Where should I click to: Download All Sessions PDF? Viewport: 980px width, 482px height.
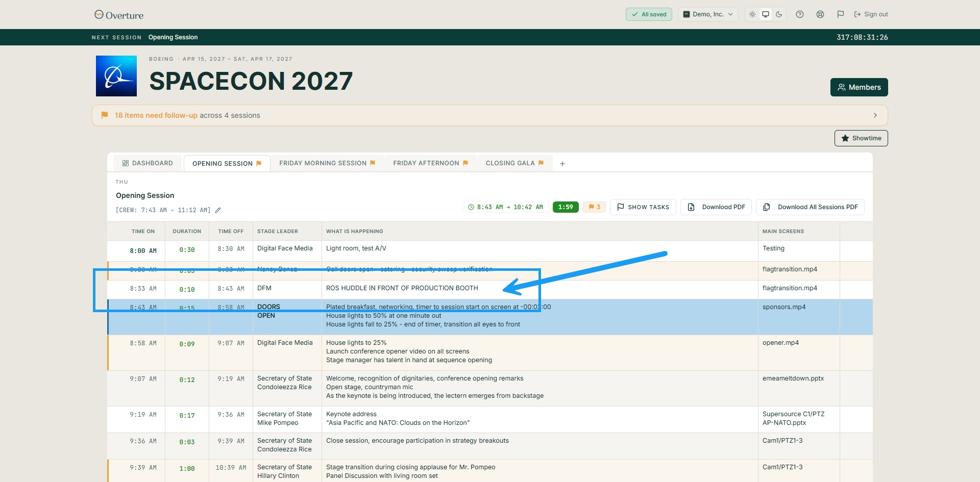pos(810,207)
